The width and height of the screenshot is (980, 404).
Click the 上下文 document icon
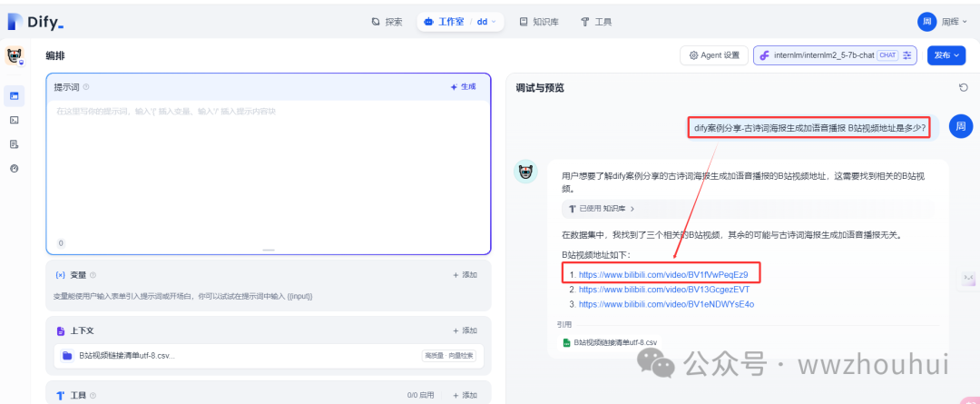[60, 330]
